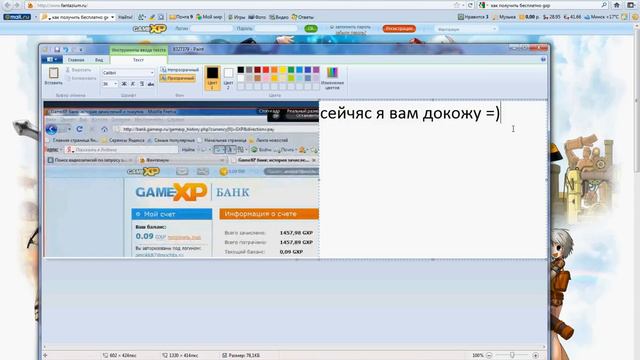Select Color 2 (Цвет 2) box
640x360 pixels.
pos(228,78)
